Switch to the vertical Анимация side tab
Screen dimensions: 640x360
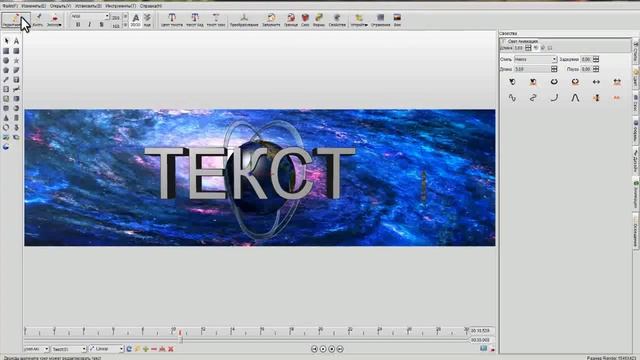pyautogui.click(x=636, y=195)
